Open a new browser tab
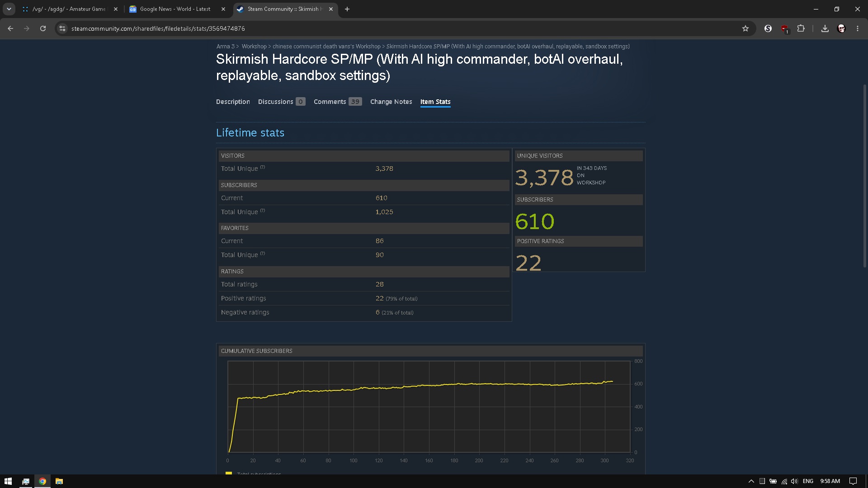868x488 pixels. coord(347,9)
